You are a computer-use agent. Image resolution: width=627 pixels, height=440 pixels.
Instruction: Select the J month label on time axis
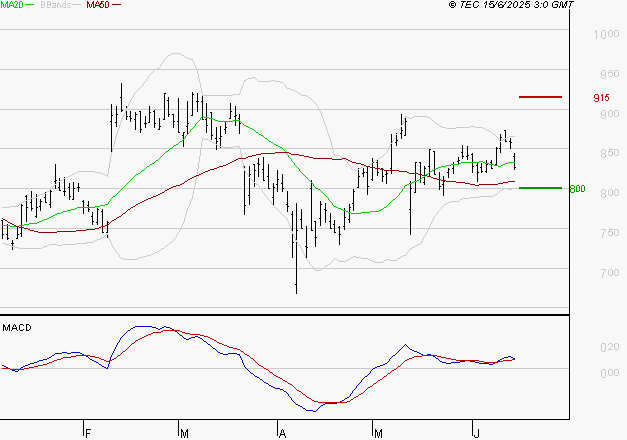[x=474, y=433]
